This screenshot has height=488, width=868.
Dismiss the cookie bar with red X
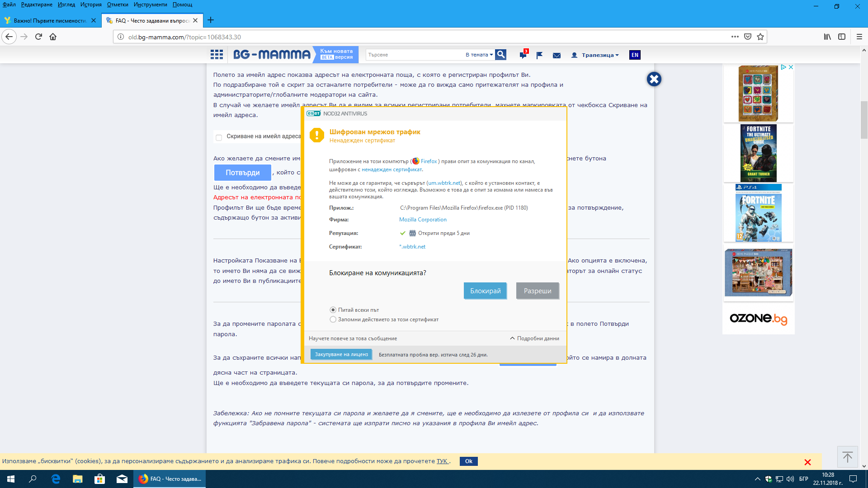click(807, 462)
